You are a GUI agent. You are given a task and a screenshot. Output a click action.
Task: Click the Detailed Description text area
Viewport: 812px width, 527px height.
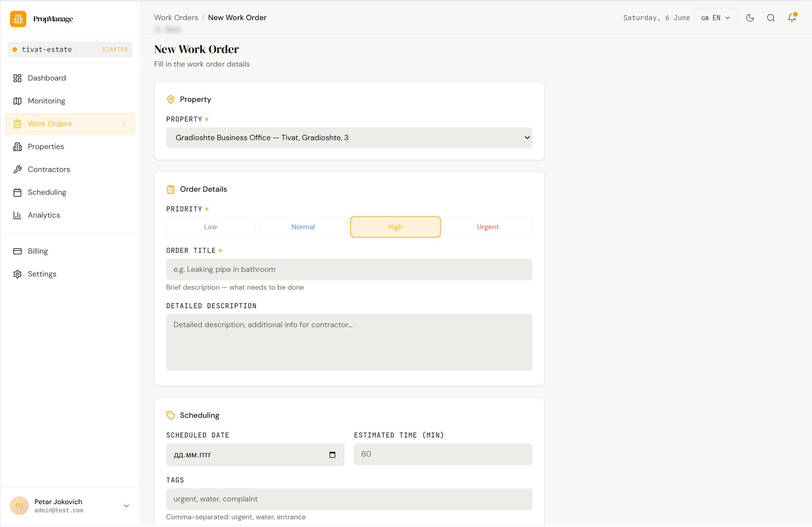(x=349, y=342)
